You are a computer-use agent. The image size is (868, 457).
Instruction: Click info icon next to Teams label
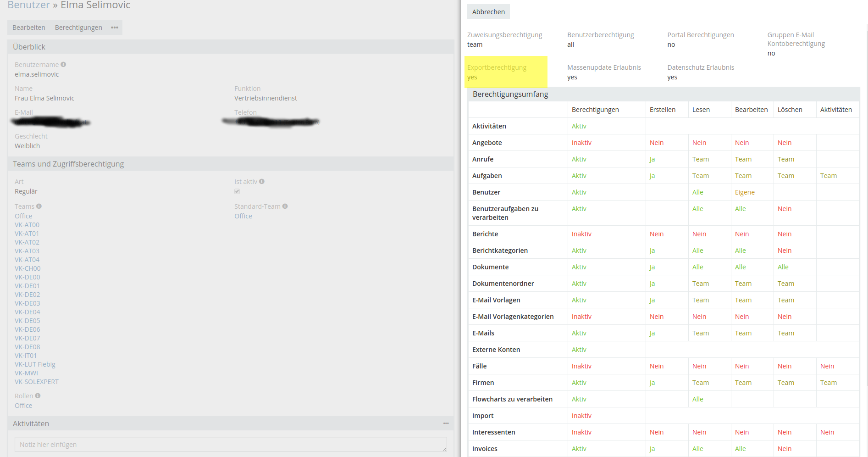coord(39,206)
